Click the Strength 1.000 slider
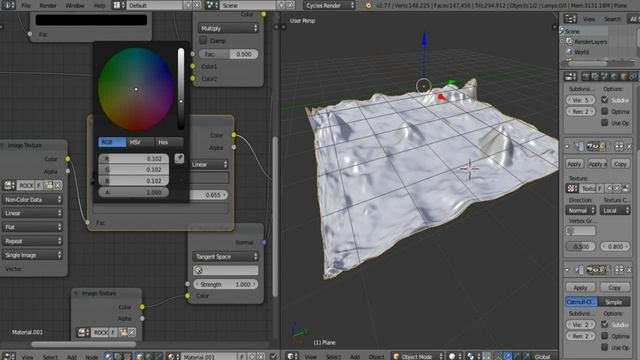The height and width of the screenshot is (360, 640). click(225, 284)
